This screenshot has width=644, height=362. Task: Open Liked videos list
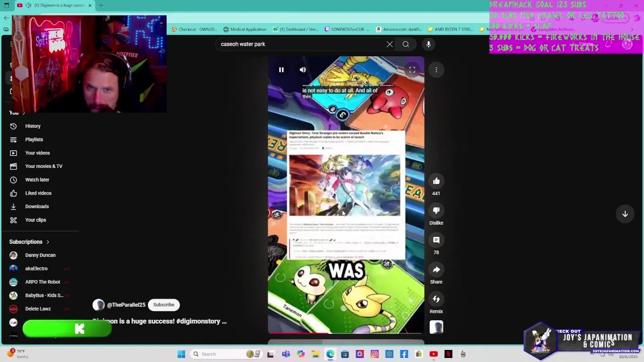[38, 193]
